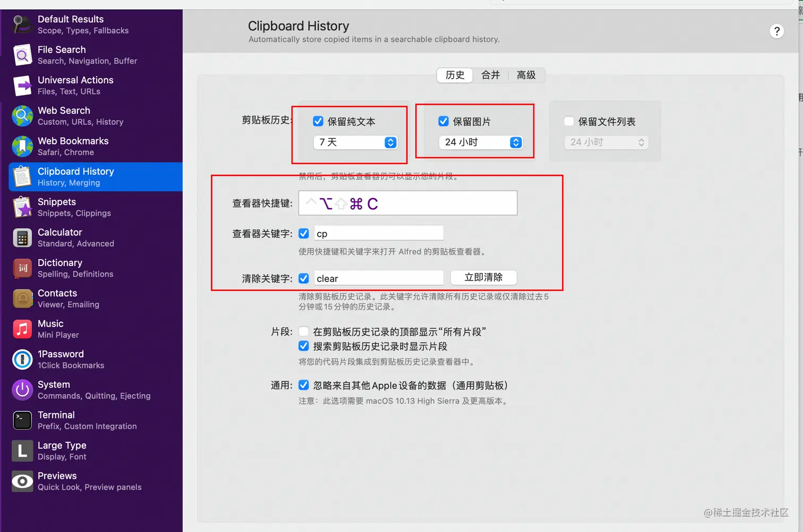Toggle the 保留图片 checkbox
The image size is (803, 532).
pos(443,121)
